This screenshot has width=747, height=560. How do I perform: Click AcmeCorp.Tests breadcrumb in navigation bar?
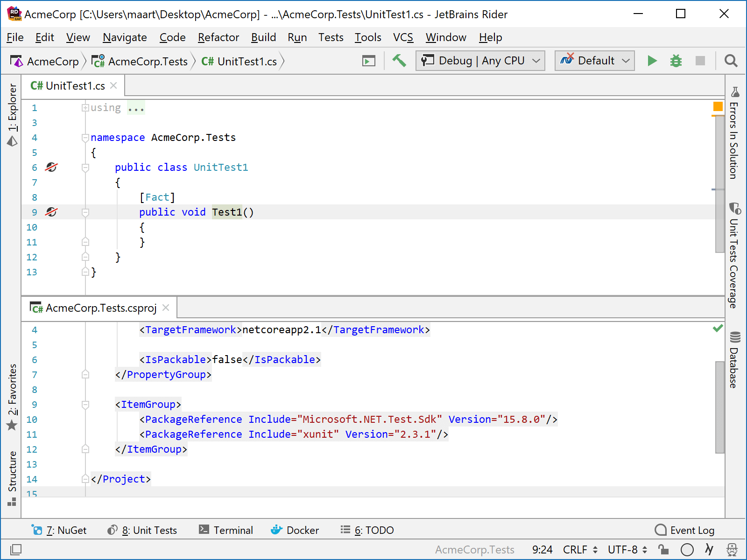coord(140,61)
